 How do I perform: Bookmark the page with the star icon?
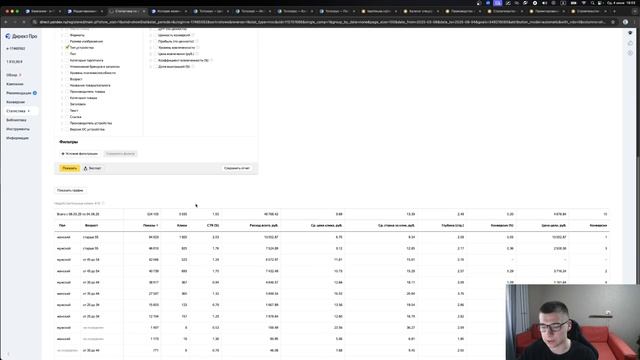tap(613, 22)
